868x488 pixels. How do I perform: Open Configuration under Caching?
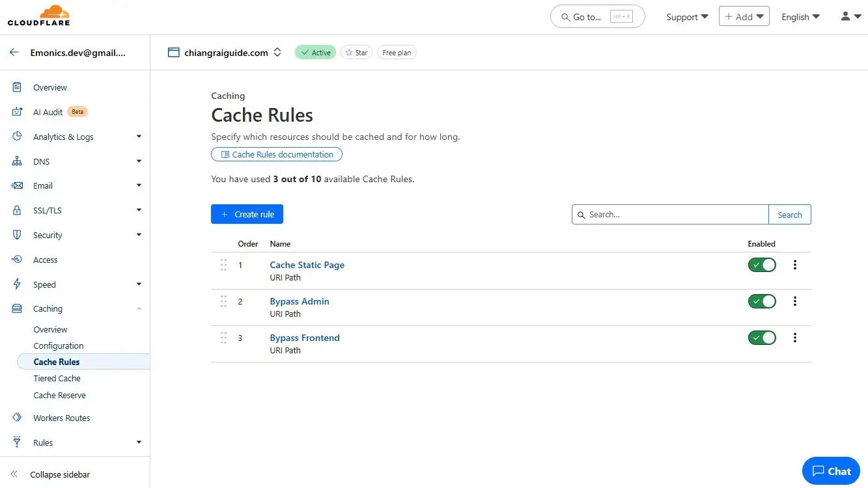[x=59, y=346]
